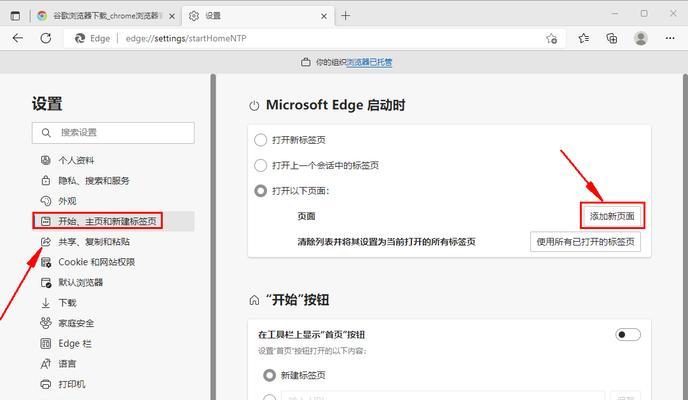Click the browser Back arrow

pos(18,38)
